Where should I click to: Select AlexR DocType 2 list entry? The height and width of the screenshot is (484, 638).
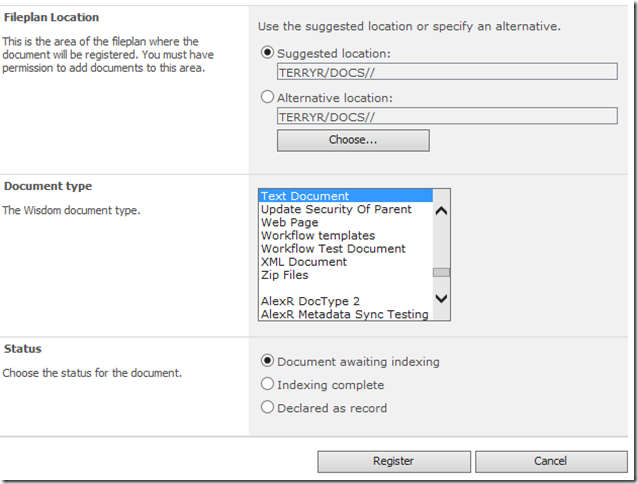point(310,300)
